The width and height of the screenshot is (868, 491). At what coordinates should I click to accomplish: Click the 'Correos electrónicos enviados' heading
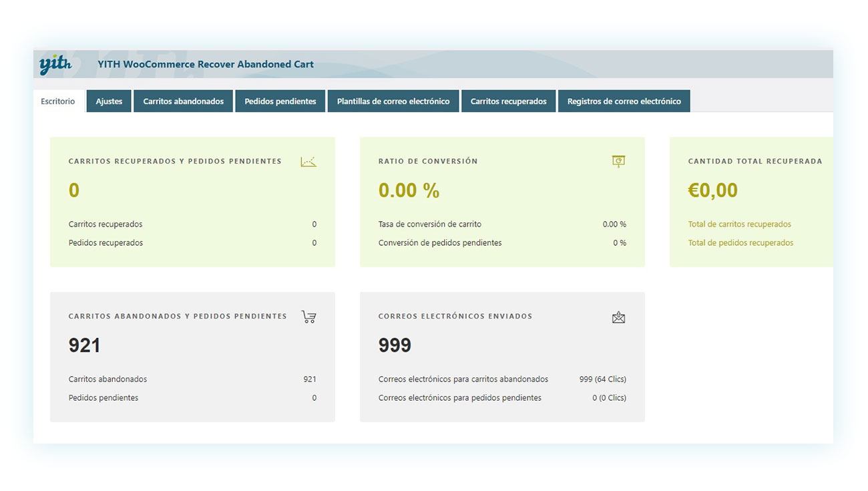point(455,316)
